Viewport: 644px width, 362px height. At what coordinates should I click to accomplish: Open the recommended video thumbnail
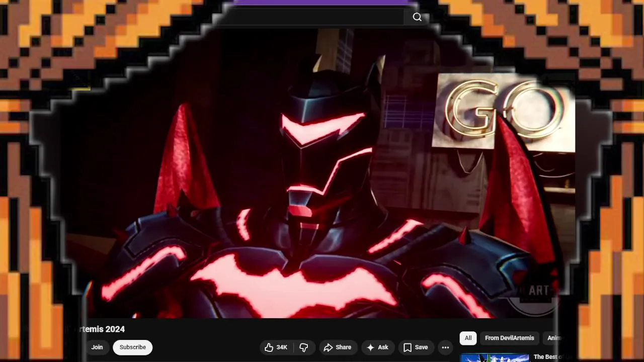495,358
